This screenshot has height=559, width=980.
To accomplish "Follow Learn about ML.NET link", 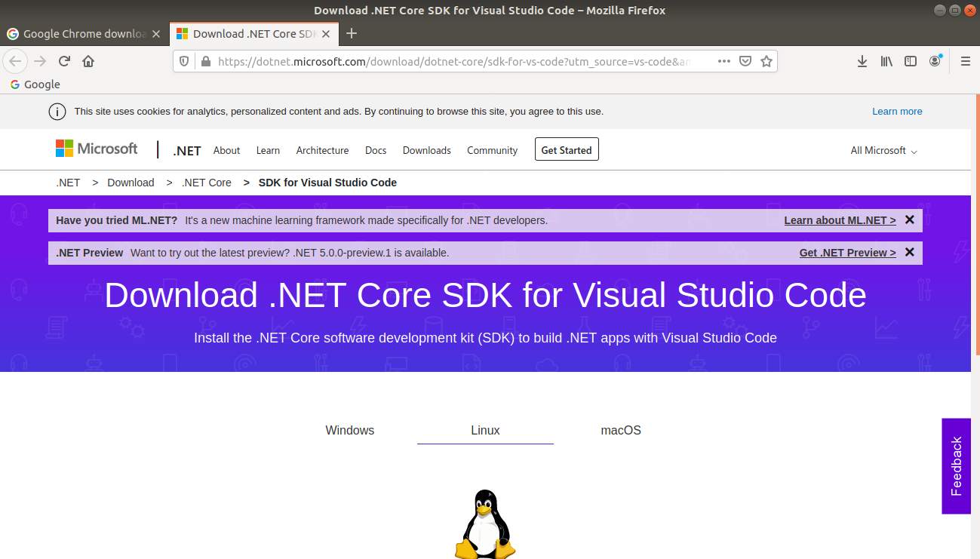I will coord(840,220).
